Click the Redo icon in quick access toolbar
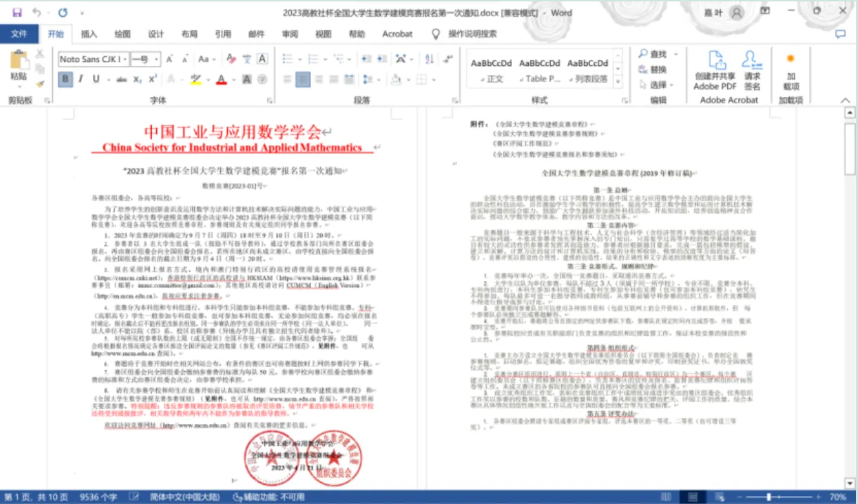858x504 pixels. point(63,13)
